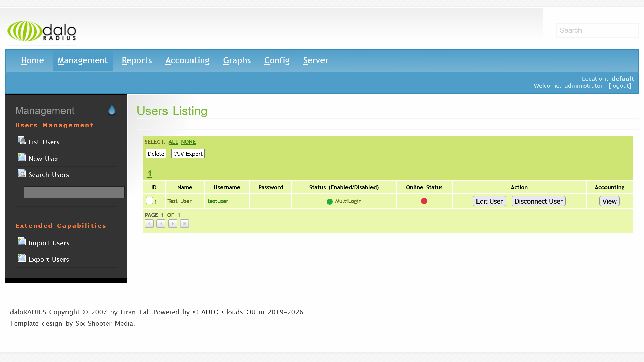Click the Import Users icon
This screenshot has height=362, width=644.
point(22,242)
